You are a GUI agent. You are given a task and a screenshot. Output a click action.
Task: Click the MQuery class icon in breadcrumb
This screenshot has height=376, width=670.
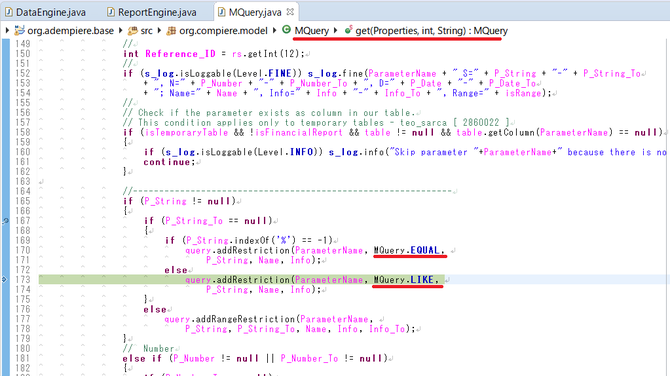(287, 30)
